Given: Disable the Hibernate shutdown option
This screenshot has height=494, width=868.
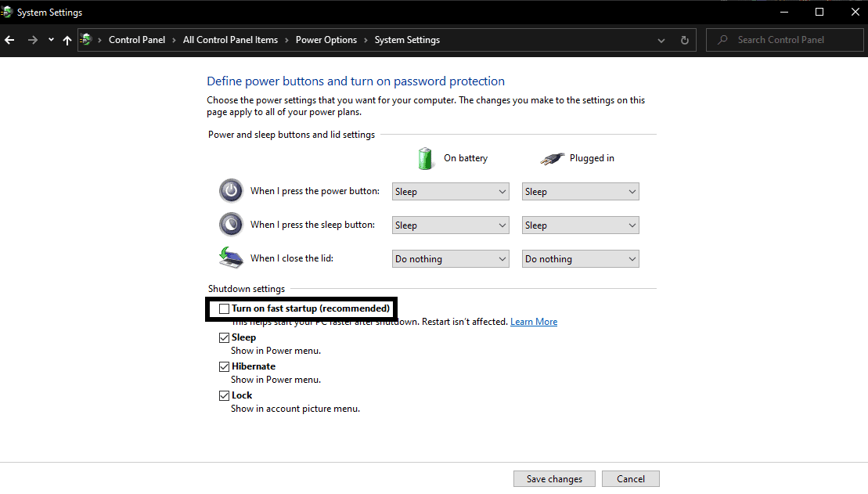Looking at the screenshot, I should (224, 366).
